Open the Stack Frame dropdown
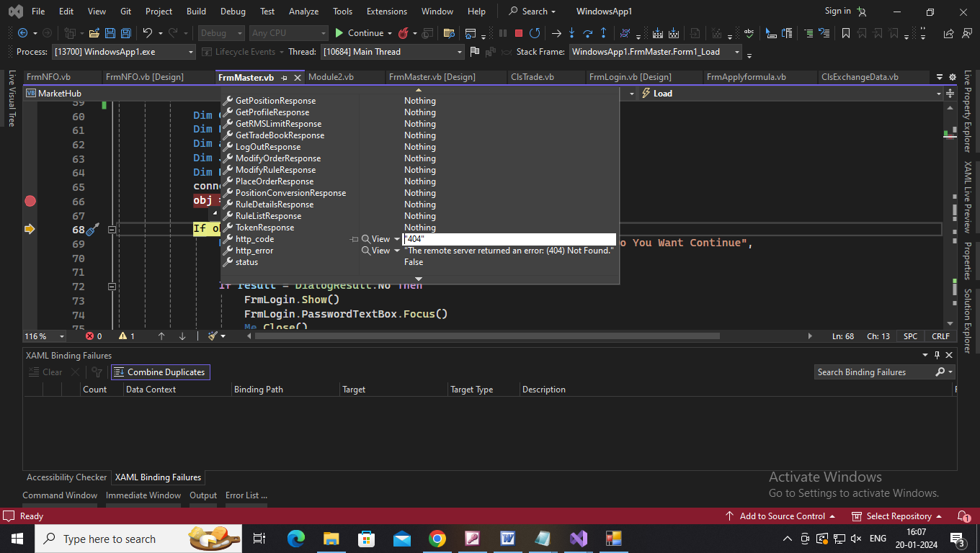This screenshot has width=980, height=553. click(x=737, y=52)
